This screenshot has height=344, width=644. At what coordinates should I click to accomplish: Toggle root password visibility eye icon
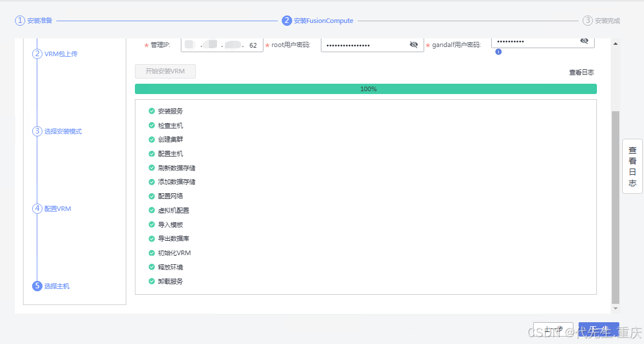coord(414,45)
